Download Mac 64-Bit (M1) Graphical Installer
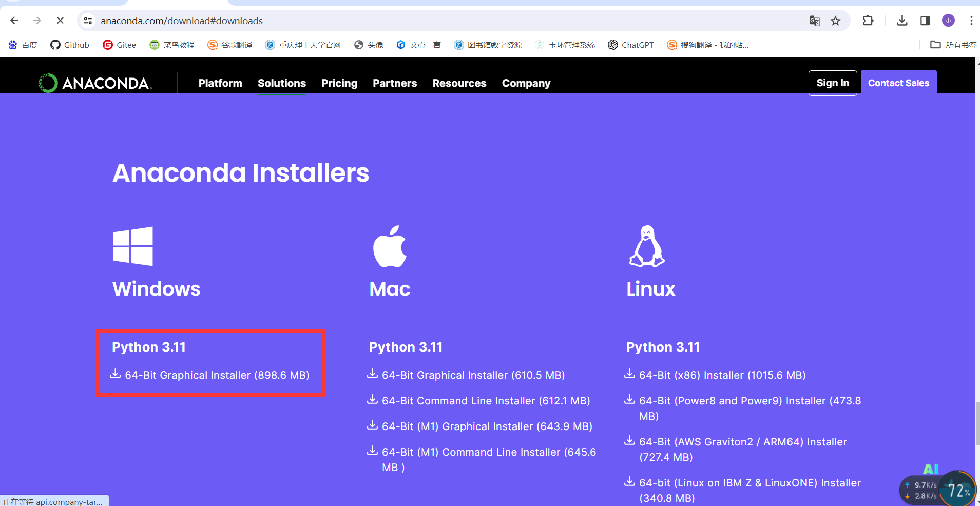This screenshot has height=506, width=980. [x=480, y=426]
